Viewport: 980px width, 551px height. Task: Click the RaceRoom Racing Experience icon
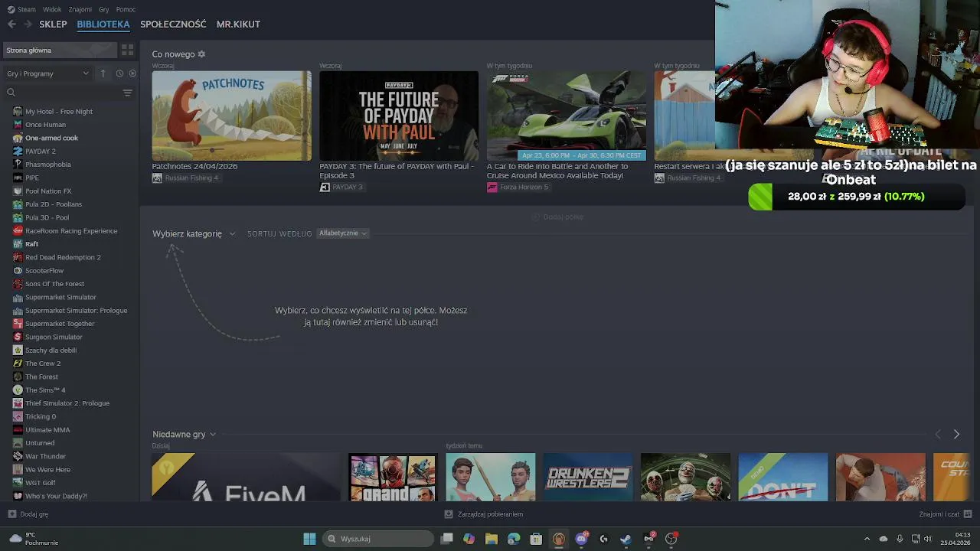point(18,231)
